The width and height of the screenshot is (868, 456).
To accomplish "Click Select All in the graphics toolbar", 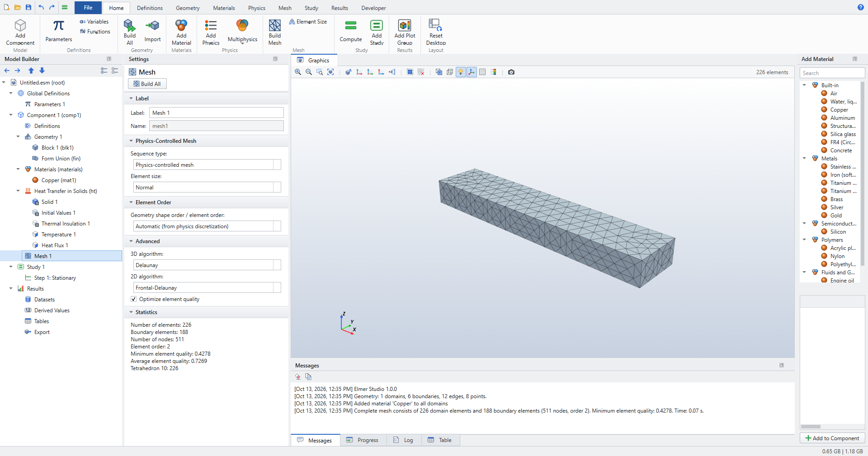I will click(410, 72).
